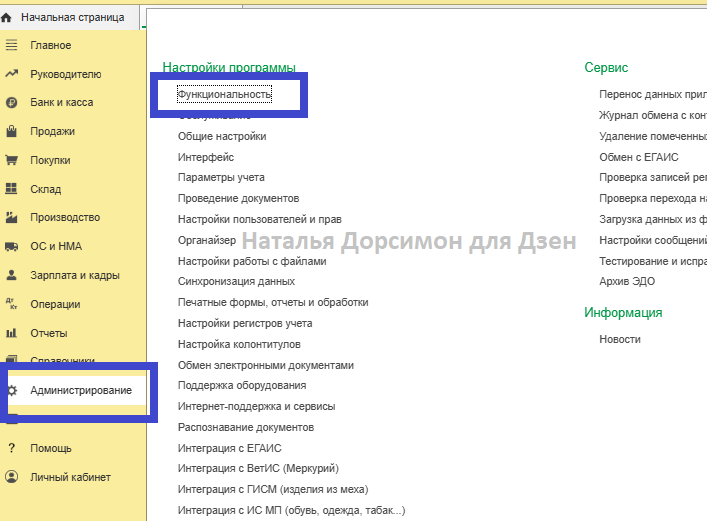
Task: Go to Руководителю section
Action: (66, 74)
